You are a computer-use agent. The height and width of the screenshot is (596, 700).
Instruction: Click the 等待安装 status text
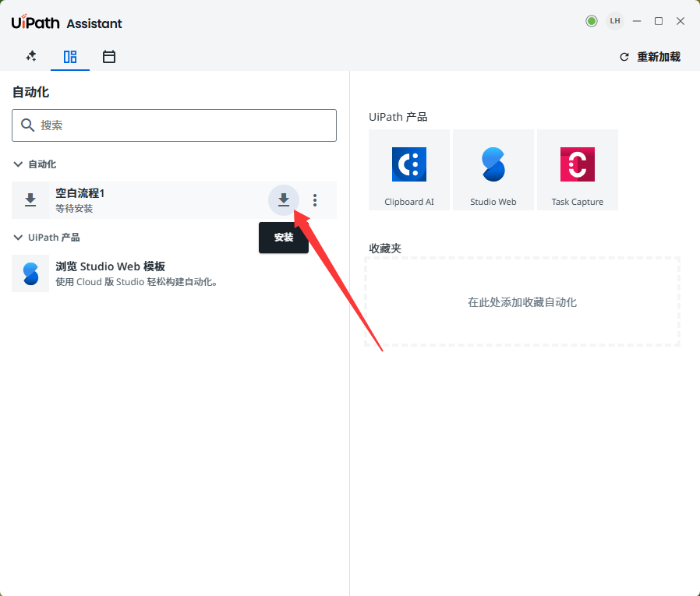[x=74, y=208]
